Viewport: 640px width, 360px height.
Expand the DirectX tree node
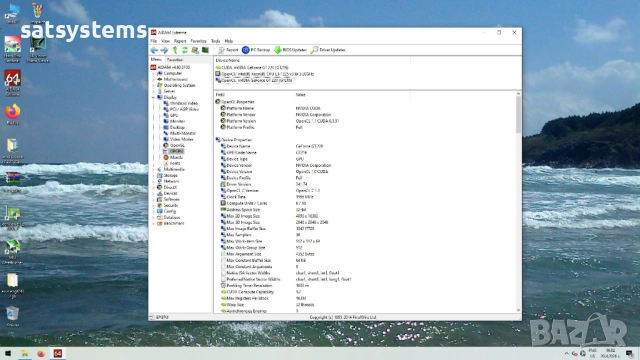pyautogui.click(x=153, y=187)
